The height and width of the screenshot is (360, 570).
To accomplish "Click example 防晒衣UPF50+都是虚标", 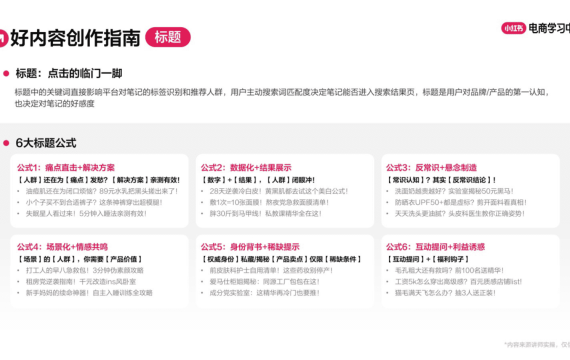I will (461, 203).
